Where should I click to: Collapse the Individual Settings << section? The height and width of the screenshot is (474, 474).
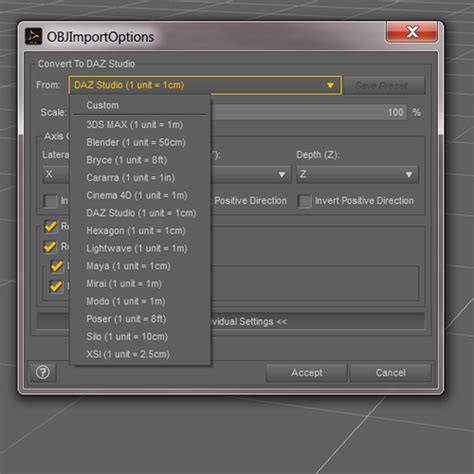click(231, 322)
